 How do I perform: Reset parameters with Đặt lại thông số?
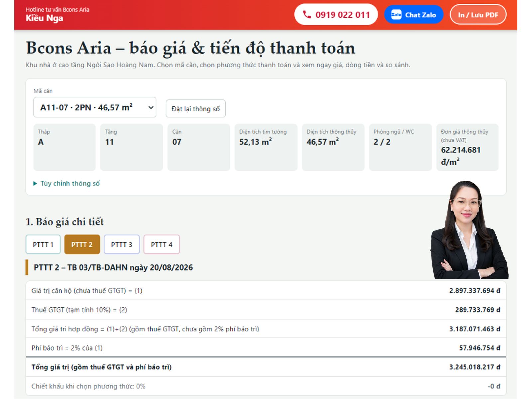point(196,109)
